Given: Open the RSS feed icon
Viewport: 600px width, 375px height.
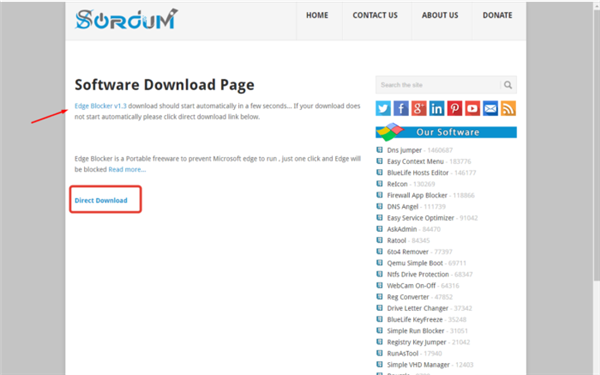Looking at the screenshot, I should tap(508, 108).
